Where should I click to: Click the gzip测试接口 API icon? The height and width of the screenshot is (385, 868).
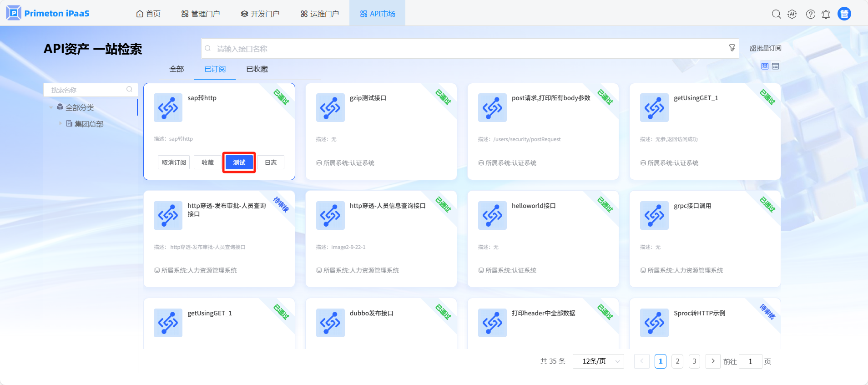(x=330, y=108)
